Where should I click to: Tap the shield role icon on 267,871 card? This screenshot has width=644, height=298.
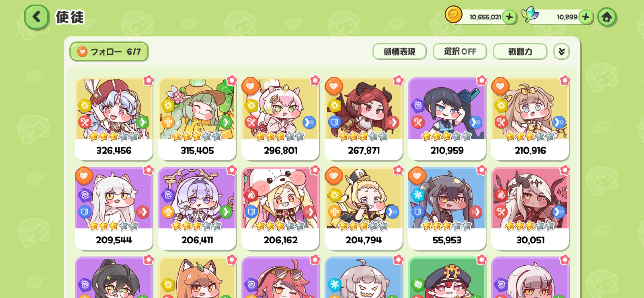tap(334, 123)
